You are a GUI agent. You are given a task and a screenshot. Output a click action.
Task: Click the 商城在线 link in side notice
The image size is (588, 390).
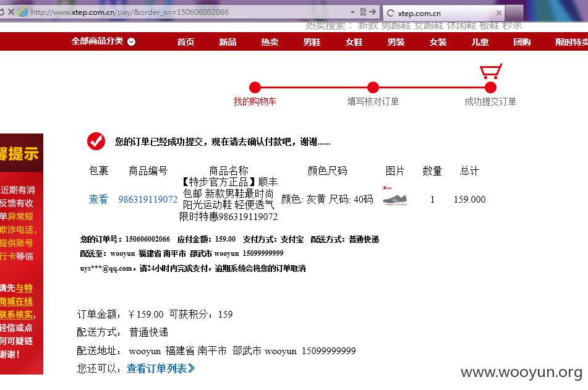point(16,301)
